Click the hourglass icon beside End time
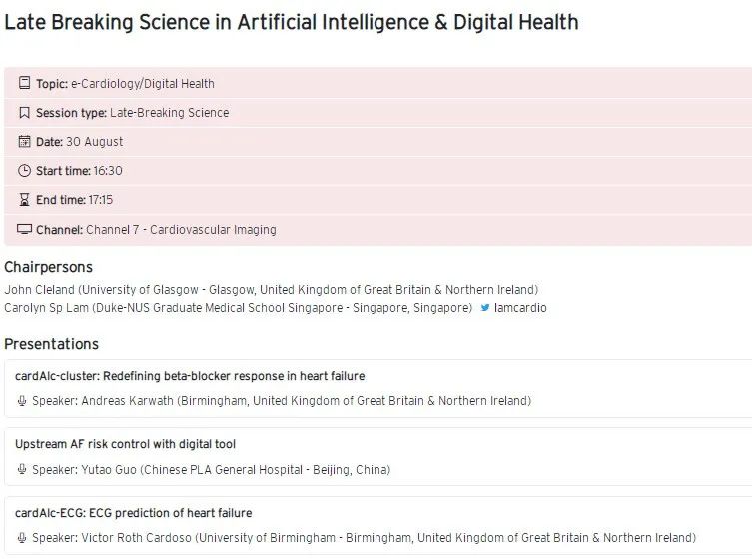The width and height of the screenshot is (752, 560). point(24,200)
